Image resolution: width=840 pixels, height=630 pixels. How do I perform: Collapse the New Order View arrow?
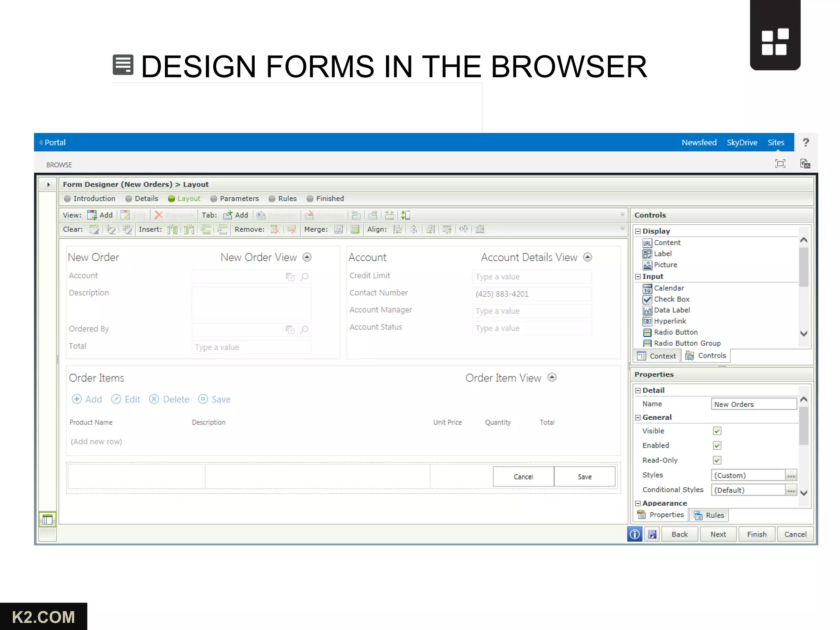(x=307, y=257)
